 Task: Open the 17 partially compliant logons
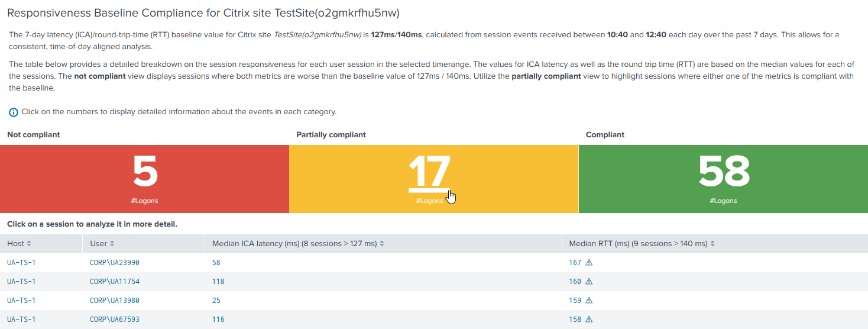click(429, 172)
